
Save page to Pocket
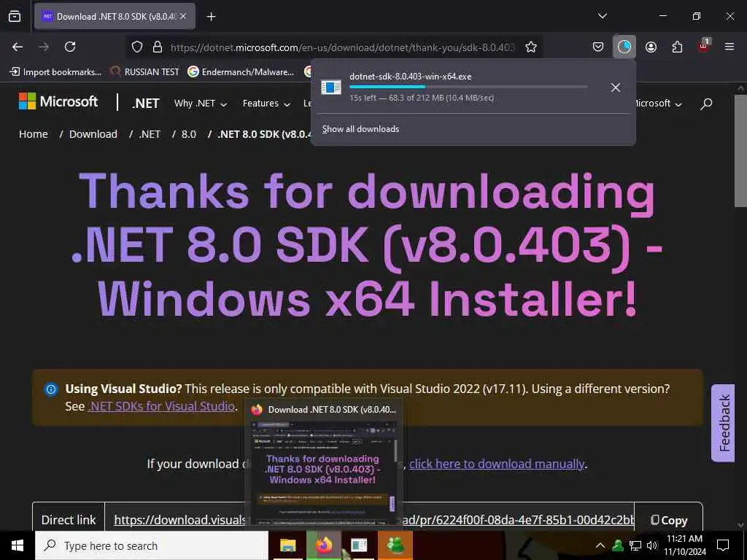point(598,47)
